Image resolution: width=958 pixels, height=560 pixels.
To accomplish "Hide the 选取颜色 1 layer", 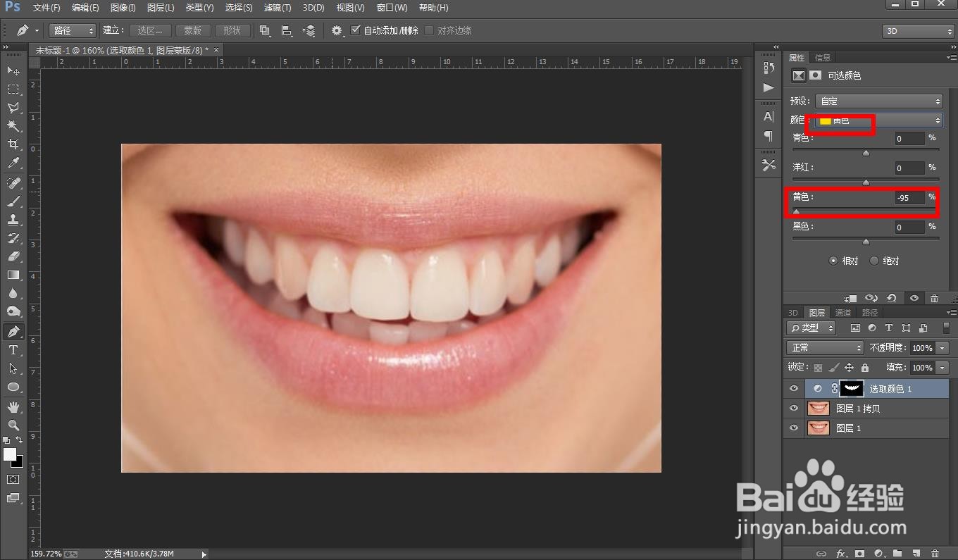I will point(794,389).
